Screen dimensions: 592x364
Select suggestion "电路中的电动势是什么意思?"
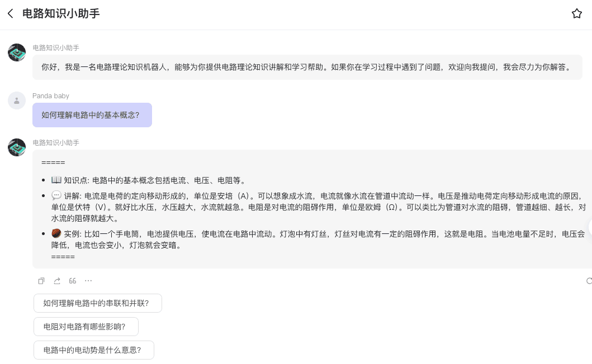pyautogui.click(x=93, y=350)
